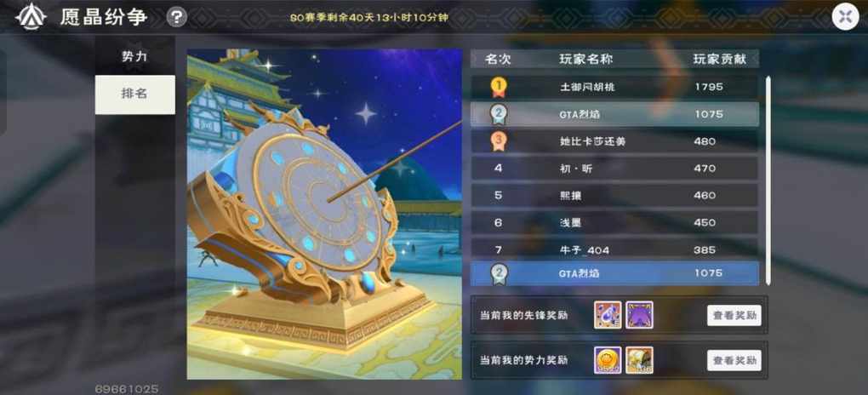Click the 愿晶纷争 emblem logo icon
868x395 pixels.
coord(31,17)
